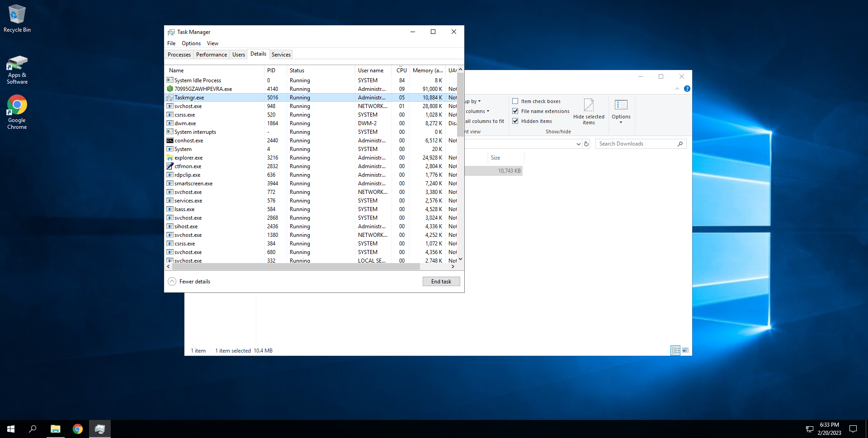The width and height of the screenshot is (868, 438).
Task: Enable Item check boxes option
Action: click(515, 101)
